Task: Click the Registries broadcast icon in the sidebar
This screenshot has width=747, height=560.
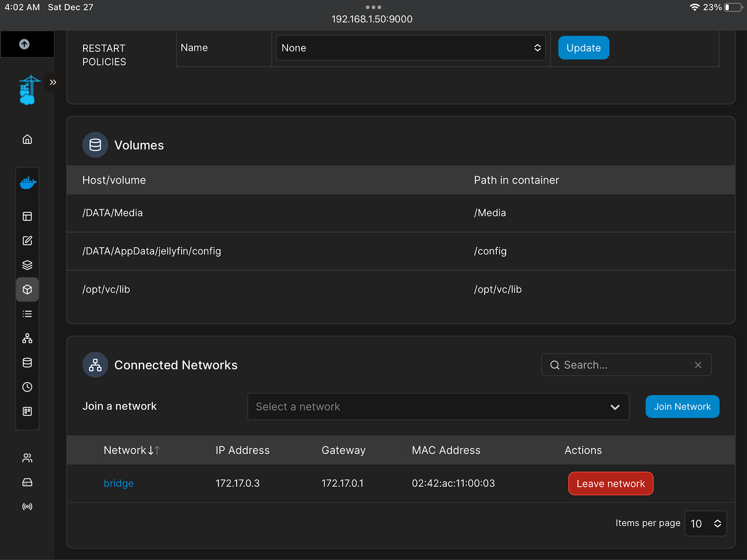Action: tap(27, 506)
